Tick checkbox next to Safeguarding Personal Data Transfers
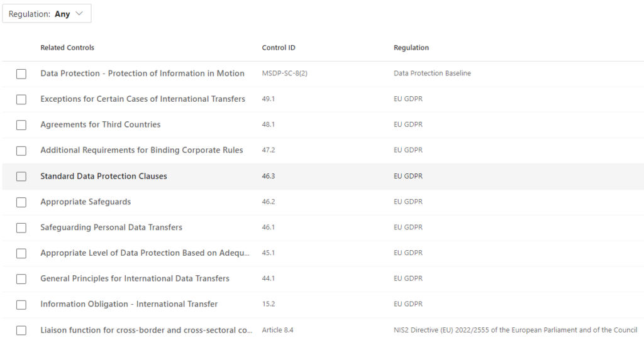The width and height of the screenshot is (644, 340). click(21, 228)
